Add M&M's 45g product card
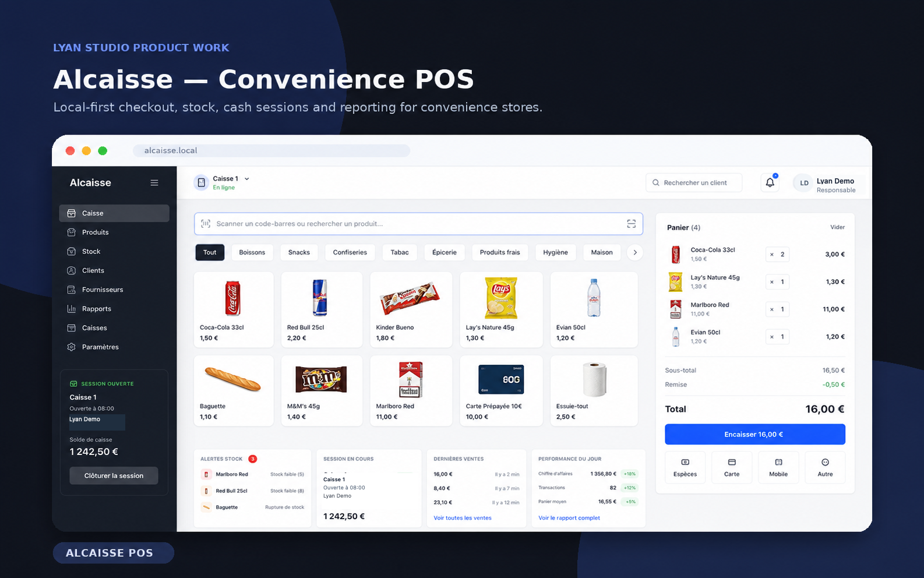 point(322,391)
